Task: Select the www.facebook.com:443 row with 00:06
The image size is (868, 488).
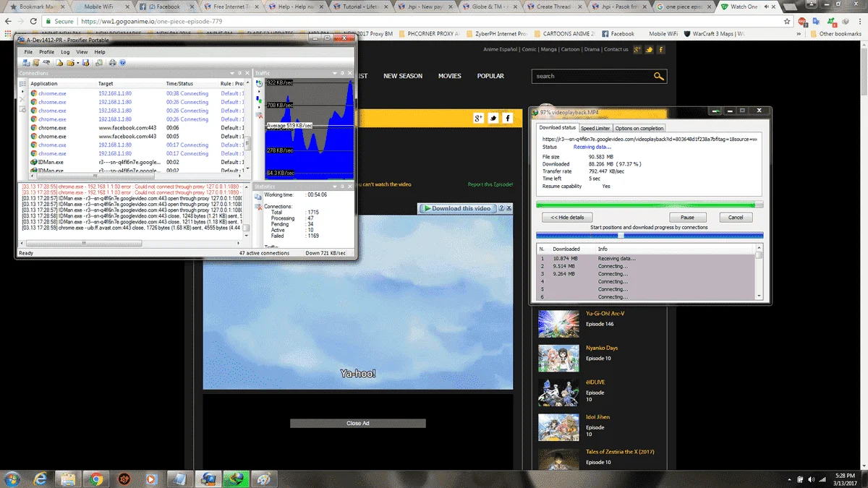Action: pos(137,127)
